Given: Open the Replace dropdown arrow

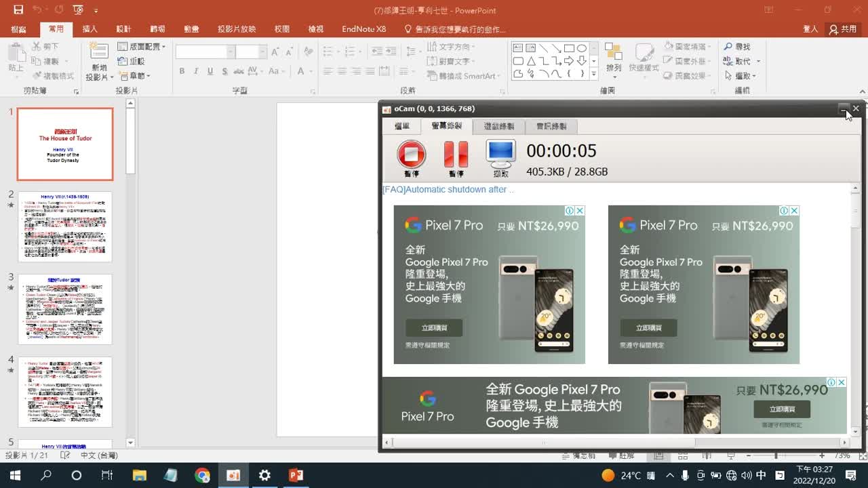Looking at the screenshot, I should pos(759,61).
